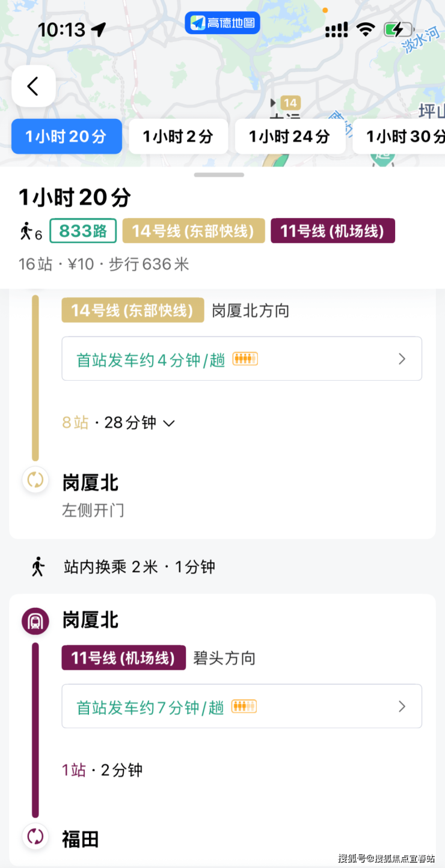
Task: Open Line 14 departure schedule chevron
Action: [x=402, y=359]
